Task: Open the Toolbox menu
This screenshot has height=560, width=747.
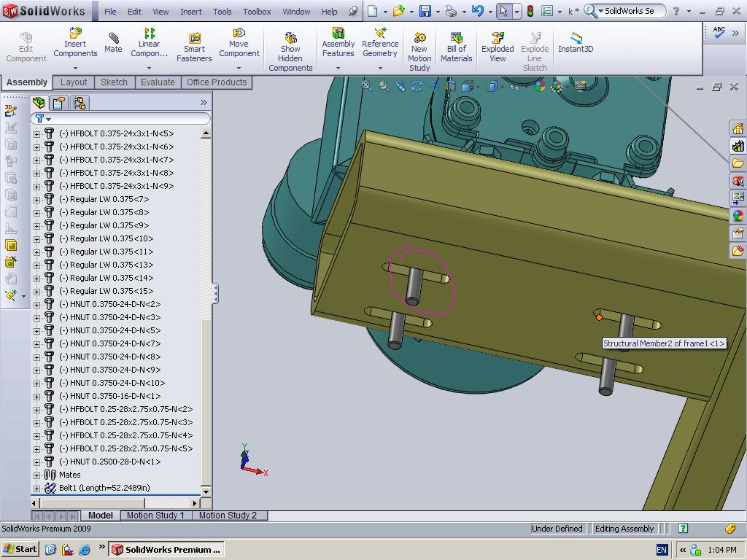Action: click(x=257, y=12)
